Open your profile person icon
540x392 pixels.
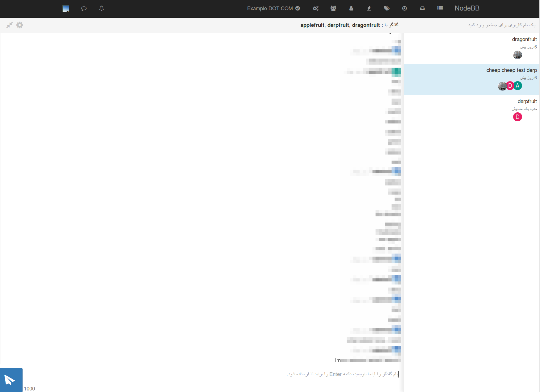pyautogui.click(x=351, y=9)
